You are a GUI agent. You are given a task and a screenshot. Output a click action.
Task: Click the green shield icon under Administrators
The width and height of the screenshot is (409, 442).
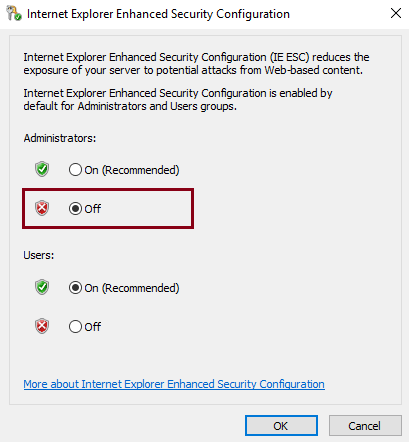42,169
